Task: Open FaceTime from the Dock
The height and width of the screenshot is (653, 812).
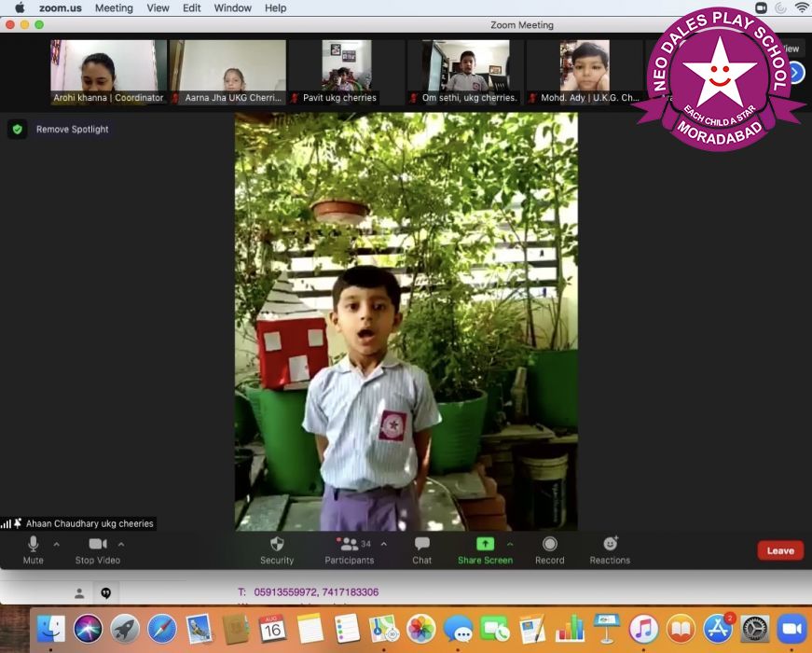Action: coord(495,629)
